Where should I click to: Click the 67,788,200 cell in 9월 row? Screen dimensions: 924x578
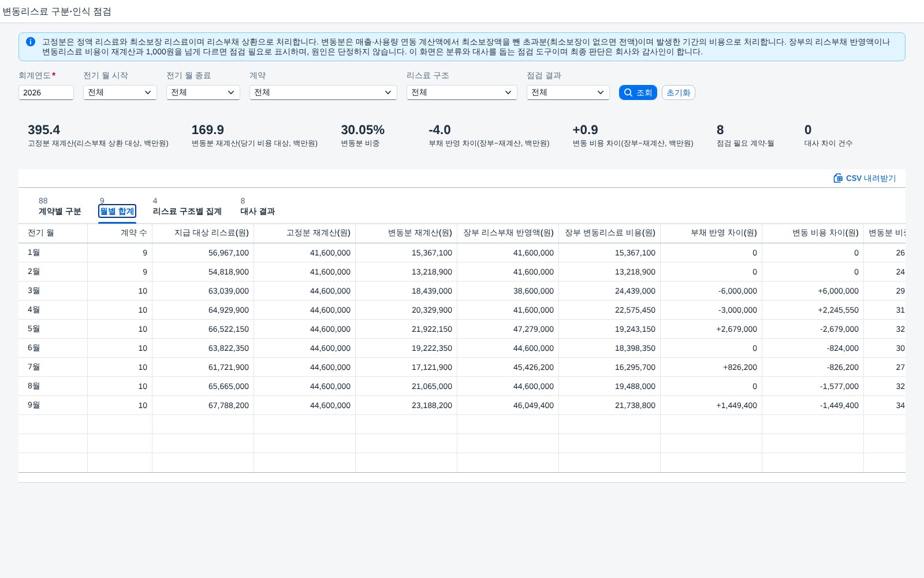click(203, 405)
